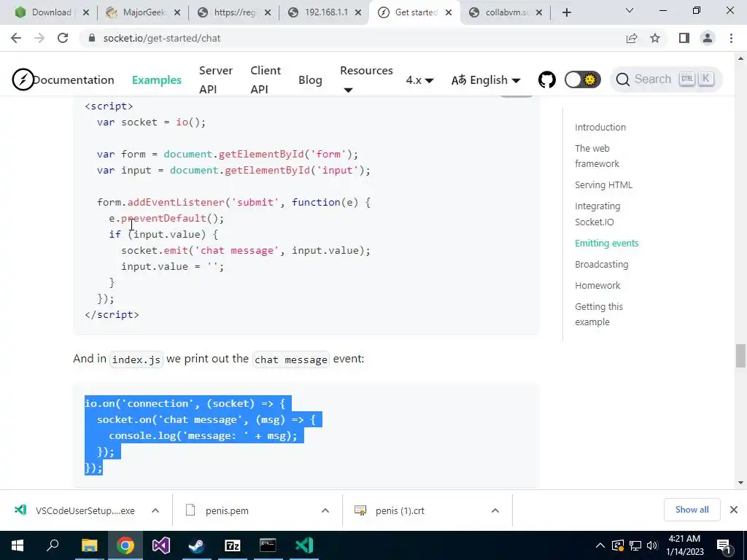
Task: Open the 4.x version dropdown
Action: (419, 79)
